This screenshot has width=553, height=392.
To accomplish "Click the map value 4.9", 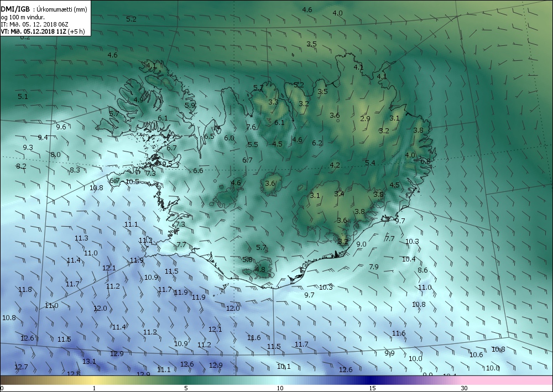I will 139,100.
